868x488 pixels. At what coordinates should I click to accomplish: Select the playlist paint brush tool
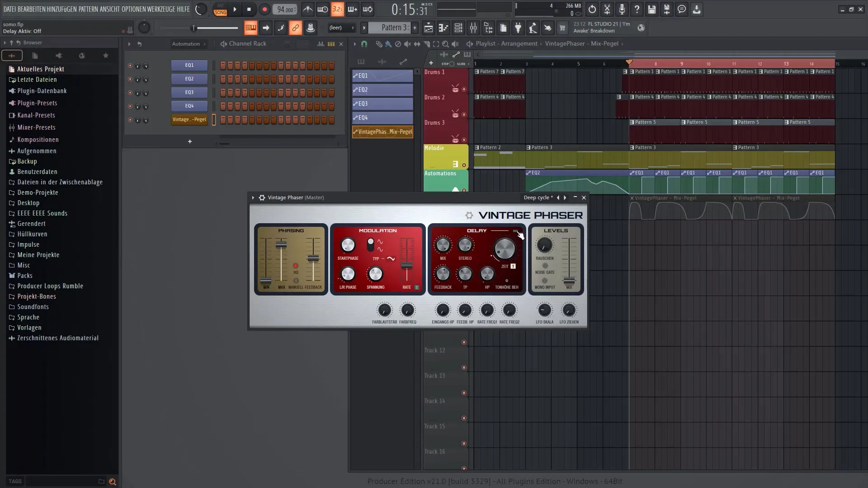coord(388,44)
